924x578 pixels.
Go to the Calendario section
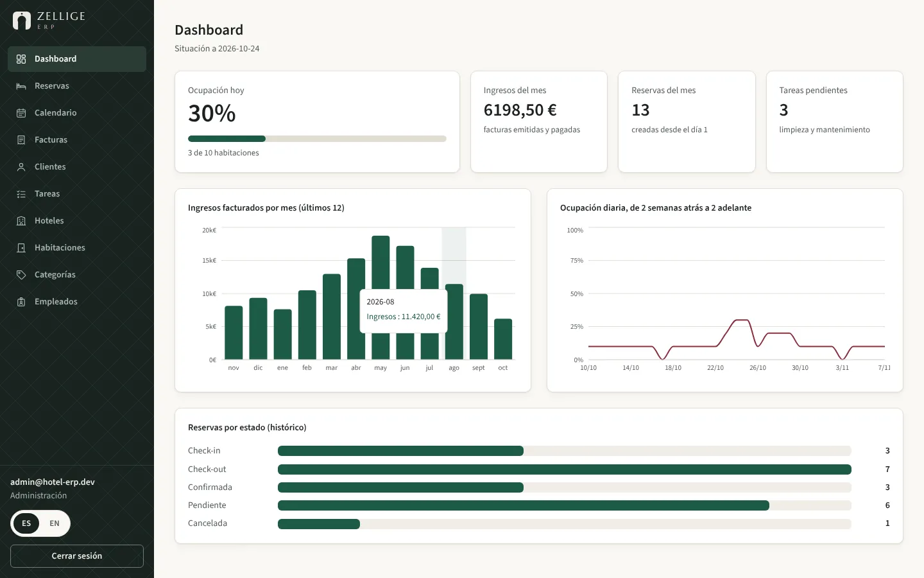pyautogui.click(x=77, y=113)
